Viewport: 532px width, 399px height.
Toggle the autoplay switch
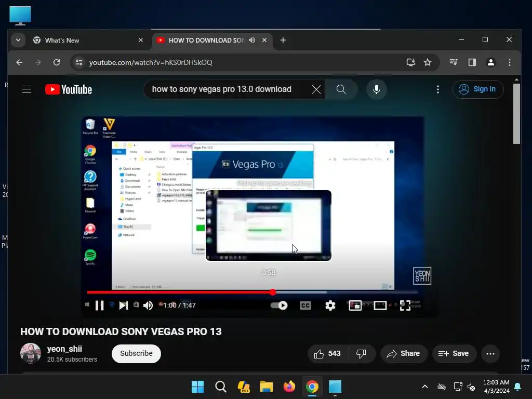279,305
